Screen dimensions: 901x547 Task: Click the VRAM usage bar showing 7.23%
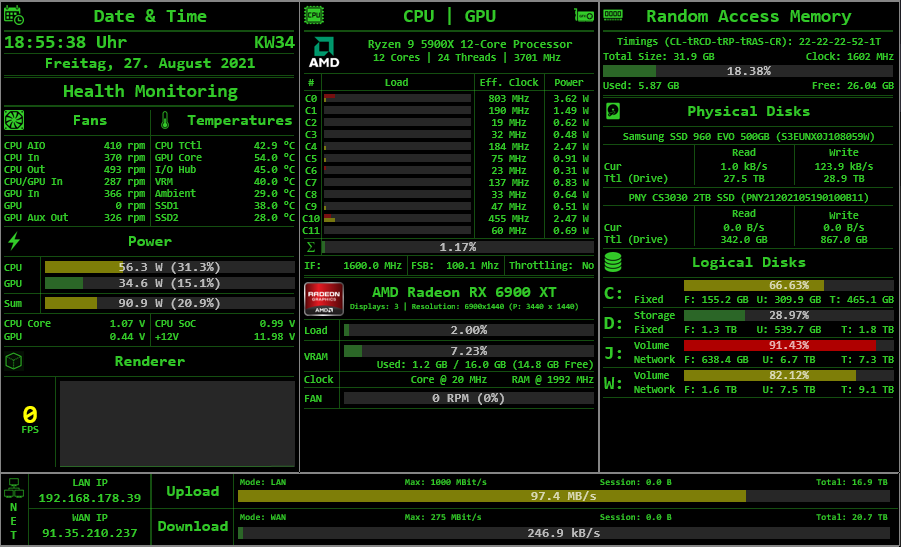pyautogui.click(x=468, y=350)
